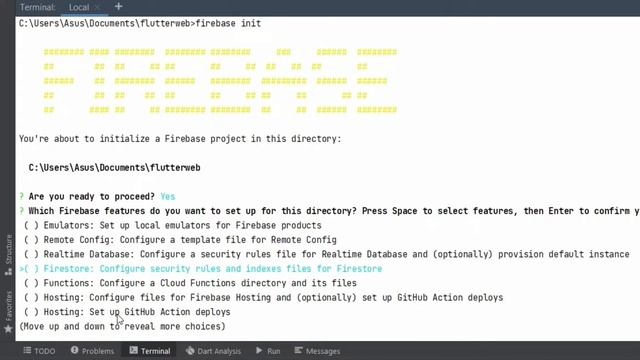
Task: Toggle the Firestore feature checkbox
Action: point(31,269)
